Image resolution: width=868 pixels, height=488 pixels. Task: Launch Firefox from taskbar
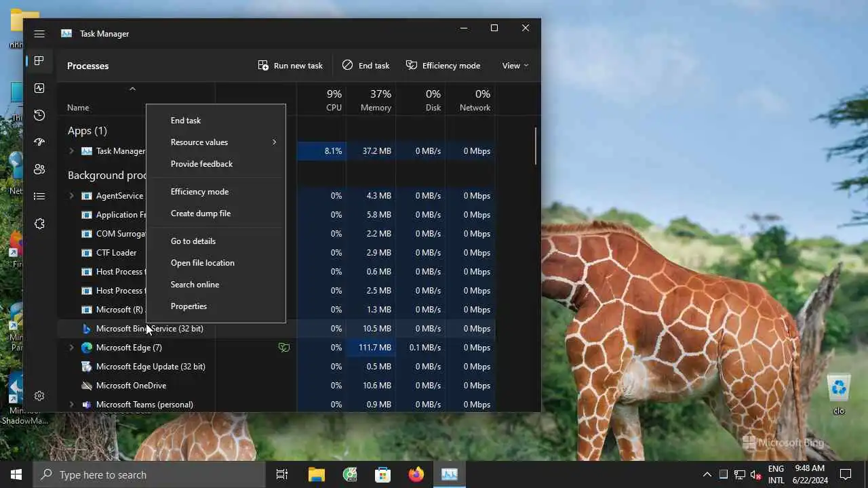coord(416,474)
